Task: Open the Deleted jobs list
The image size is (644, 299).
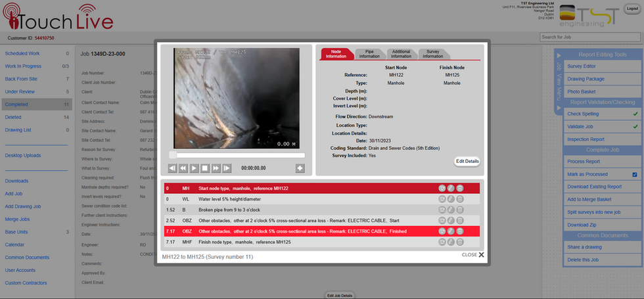Action: point(12,117)
